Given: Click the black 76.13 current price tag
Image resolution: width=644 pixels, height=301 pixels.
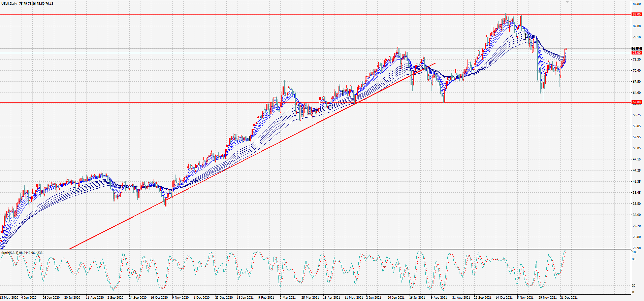Looking at the screenshot, I should 637,49.
